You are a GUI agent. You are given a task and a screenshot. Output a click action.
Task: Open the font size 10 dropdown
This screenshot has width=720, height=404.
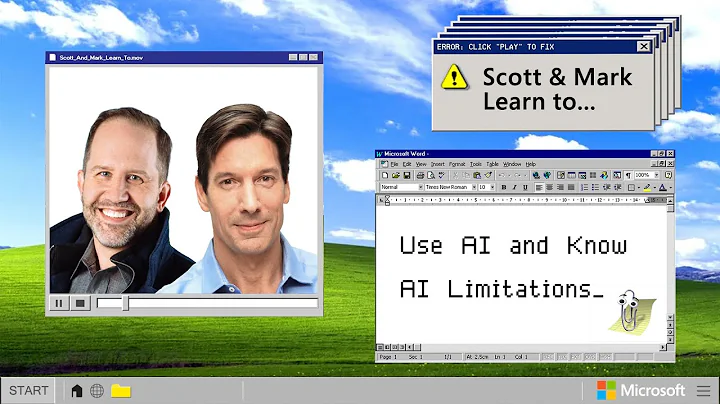pyautogui.click(x=492, y=187)
